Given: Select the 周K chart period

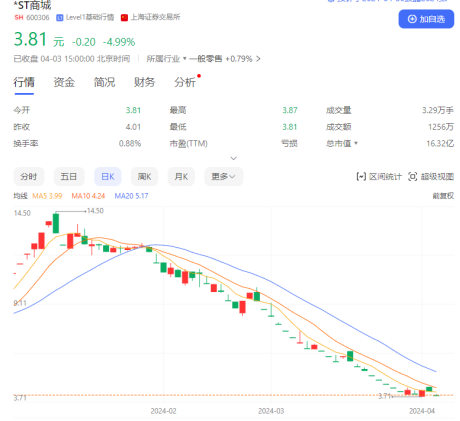Looking at the screenshot, I should coord(144,176).
